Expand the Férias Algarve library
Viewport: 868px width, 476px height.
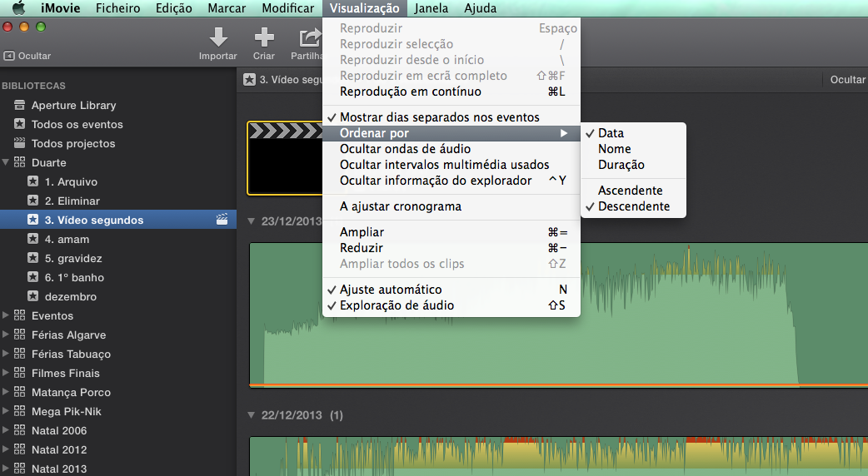pos(6,335)
